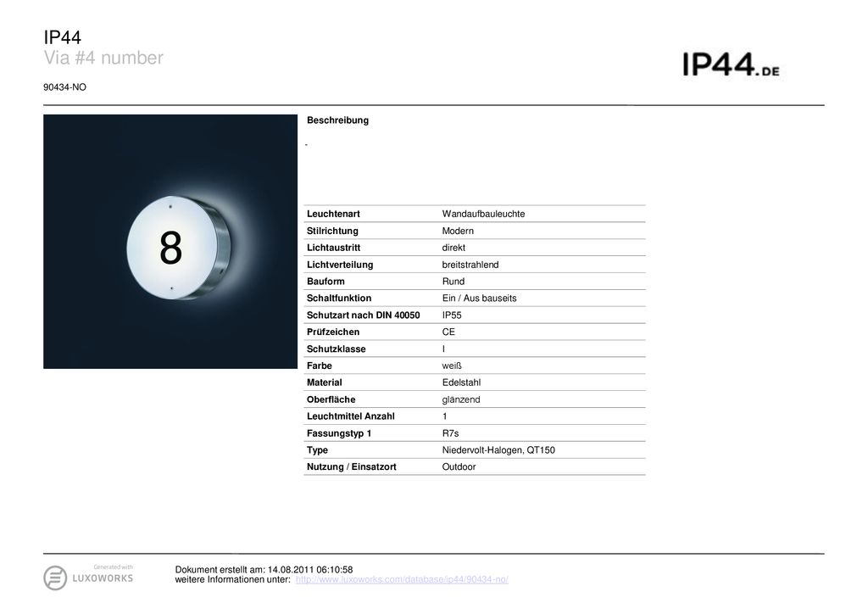The image size is (868, 614).
Task: Click the Luxoworks logo in footer
Action: coord(88,577)
